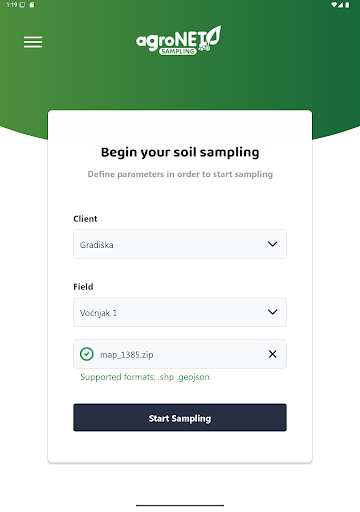Tap the bottom home gesture bar
Screen dimensions: 360x512
180,505
